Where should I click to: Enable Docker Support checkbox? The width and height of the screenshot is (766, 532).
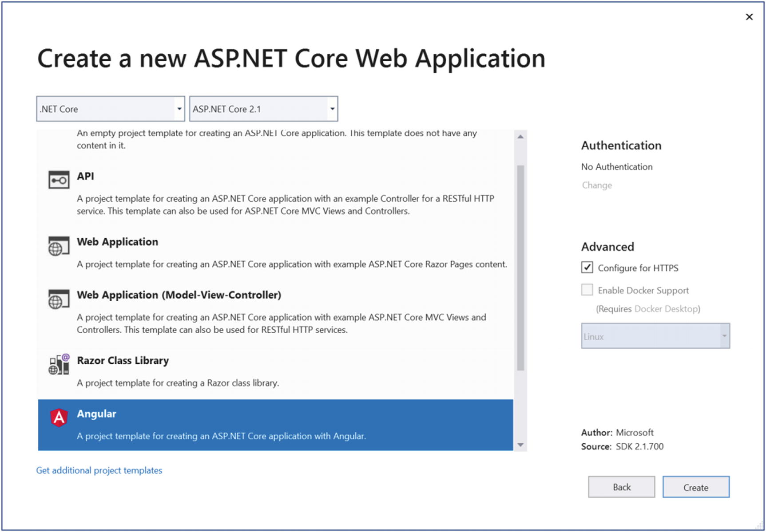coord(587,290)
